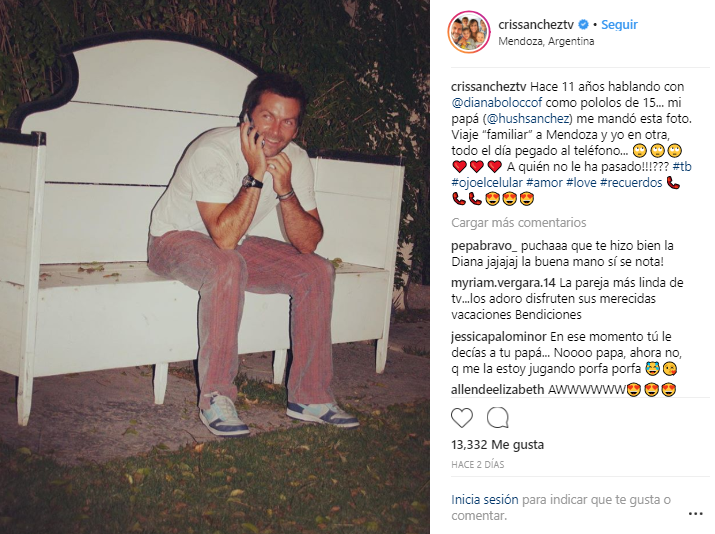715x534 pixels.
Task: Open the Mendoza, Argentina location link
Action: pyautogui.click(x=546, y=41)
